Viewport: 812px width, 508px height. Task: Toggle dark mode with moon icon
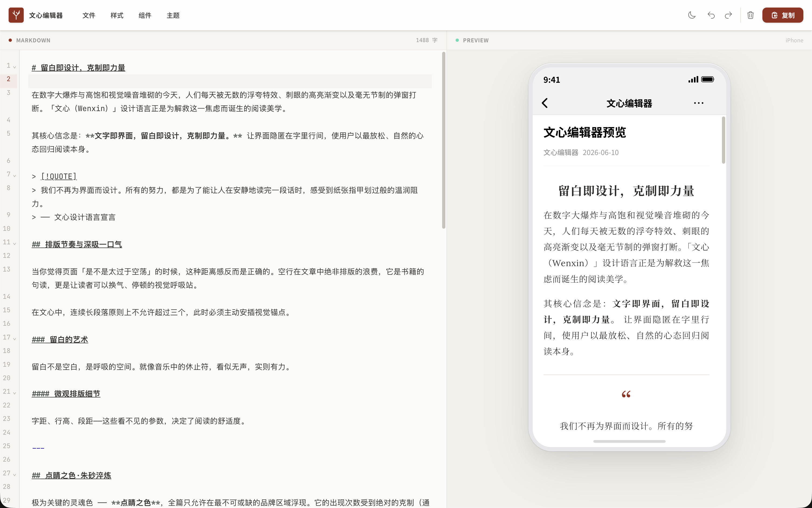(x=692, y=15)
